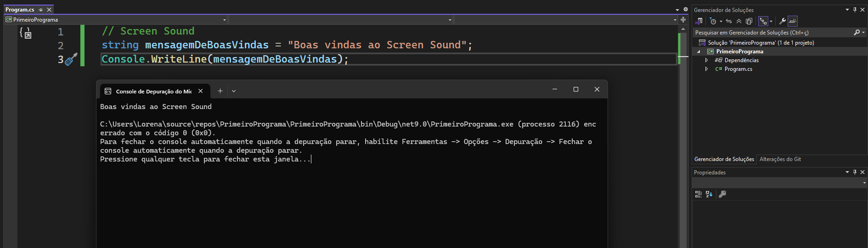Minimize the debug console window
Screen dimensions: 868x248
pos(555,89)
